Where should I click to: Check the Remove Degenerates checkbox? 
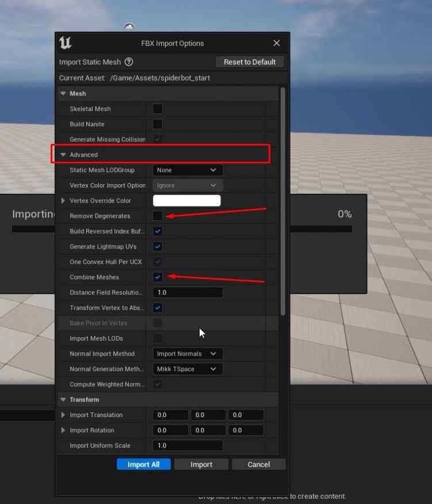click(158, 216)
